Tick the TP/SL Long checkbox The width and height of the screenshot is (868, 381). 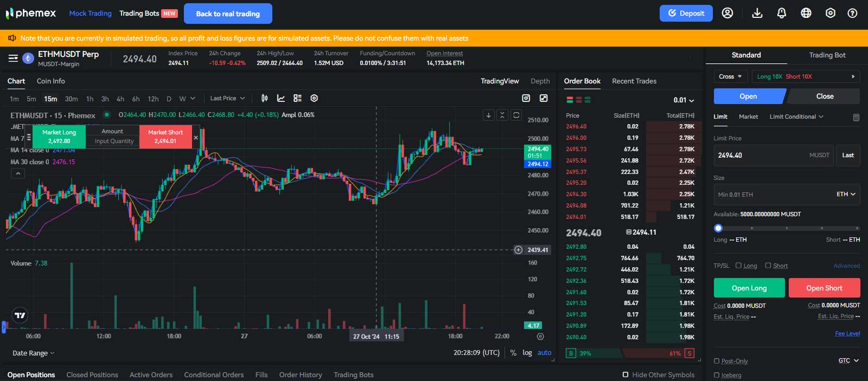738,266
